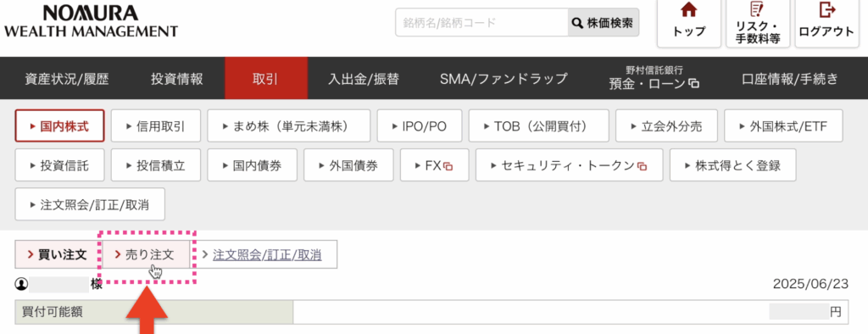Select the 買い注文 button
The height and width of the screenshot is (334, 868).
(58, 255)
